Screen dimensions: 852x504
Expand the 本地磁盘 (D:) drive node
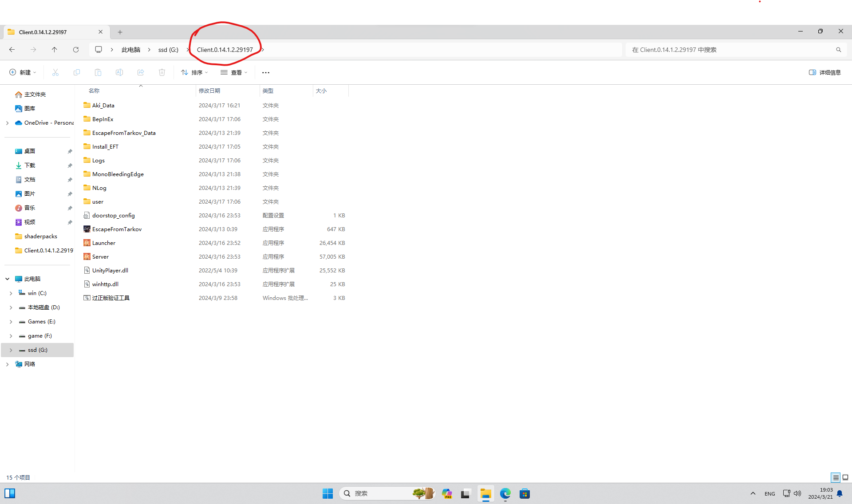(11, 307)
